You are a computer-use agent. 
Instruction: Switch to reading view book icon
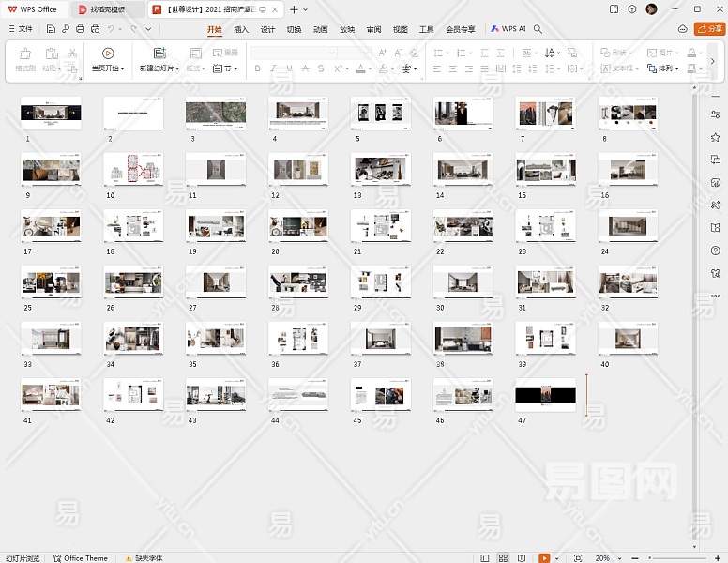[521, 558]
